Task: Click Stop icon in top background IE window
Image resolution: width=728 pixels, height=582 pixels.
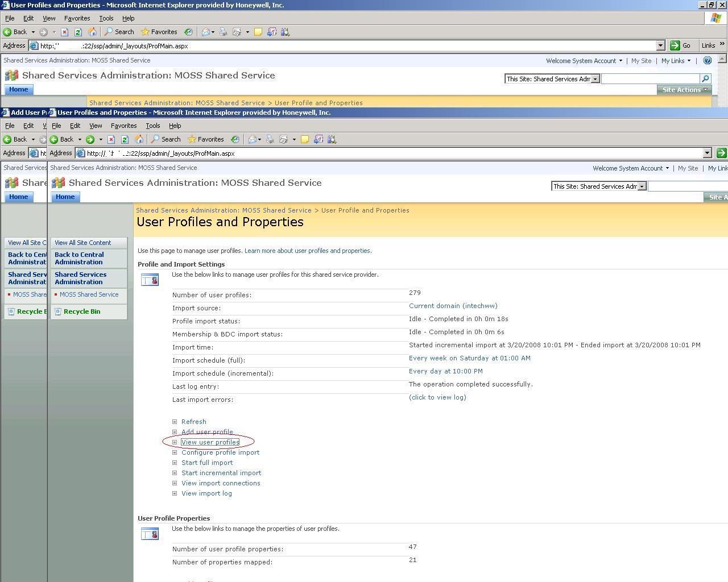Action: [x=64, y=32]
